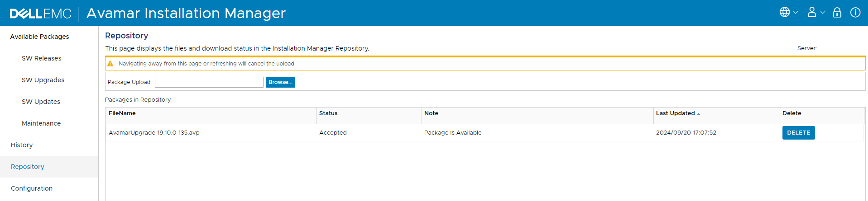Click the Package Upload text field
Viewport: 868px width, 201px height.
point(209,82)
